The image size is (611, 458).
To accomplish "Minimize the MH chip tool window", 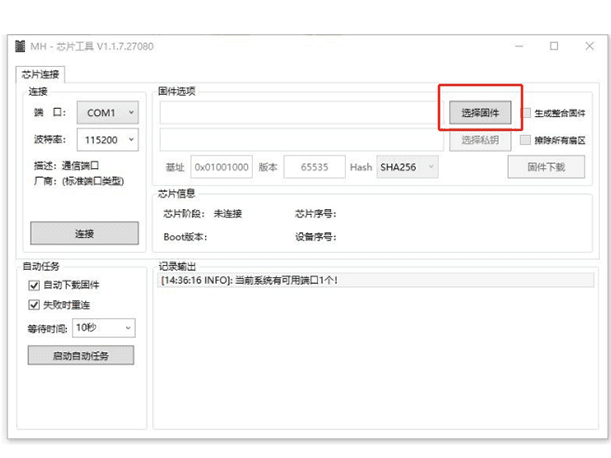I will 519,46.
